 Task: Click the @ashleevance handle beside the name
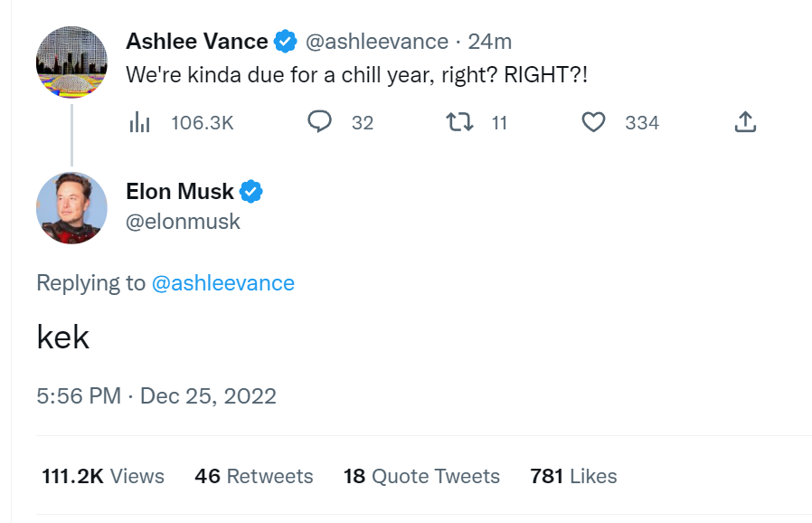pos(377,42)
